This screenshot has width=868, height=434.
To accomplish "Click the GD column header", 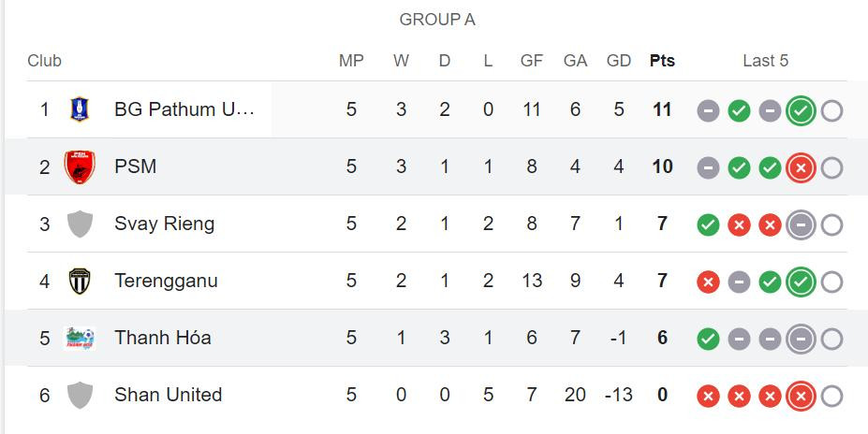I will click(619, 61).
